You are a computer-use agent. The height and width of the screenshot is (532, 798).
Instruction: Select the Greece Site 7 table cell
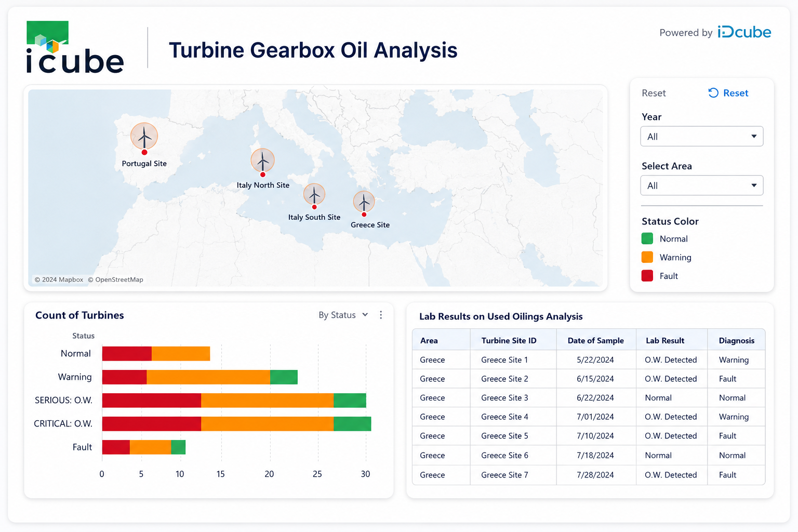click(x=513, y=475)
